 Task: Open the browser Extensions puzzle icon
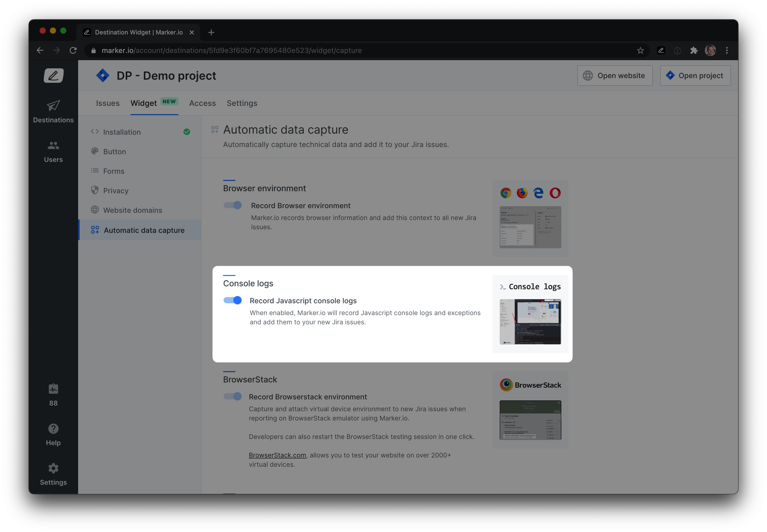[694, 50]
